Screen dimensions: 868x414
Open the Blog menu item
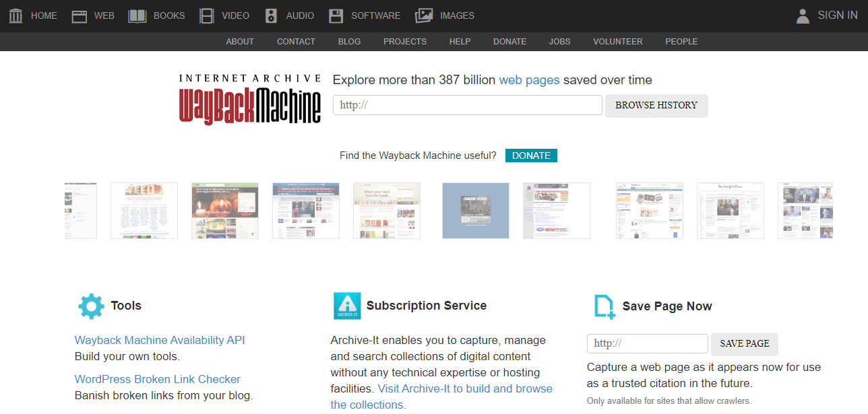point(349,42)
